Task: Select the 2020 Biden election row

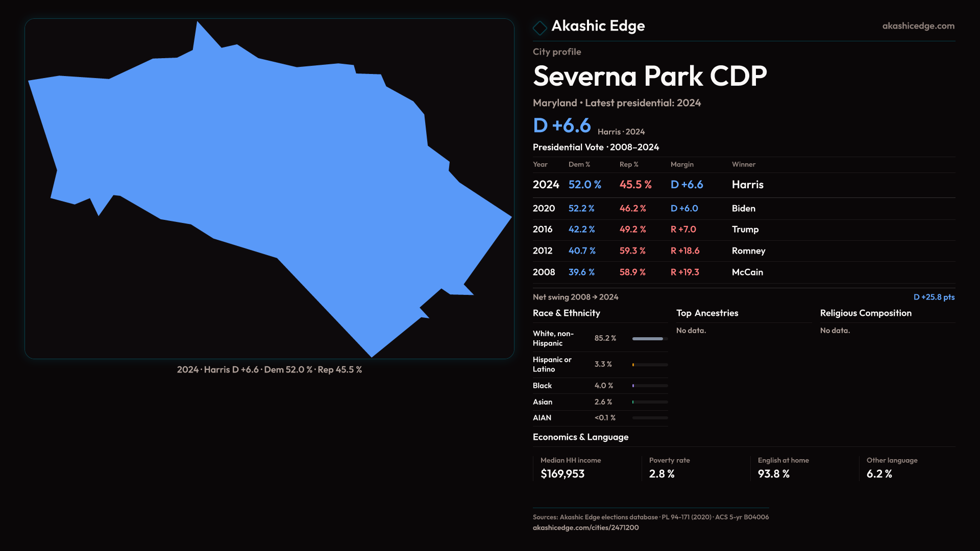Action: pos(743,209)
